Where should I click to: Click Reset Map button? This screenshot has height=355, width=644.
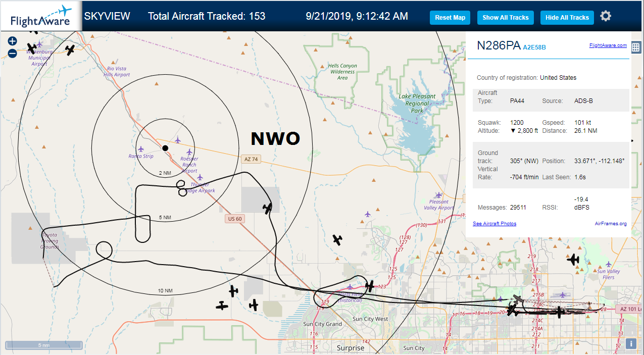click(x=450, y=18)
